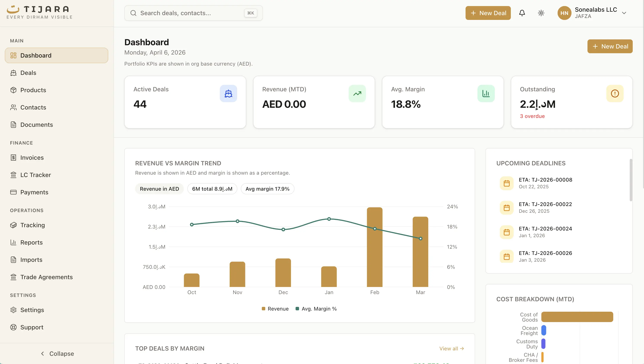
Task: Click View all for top deals
Action: point(451,348)
